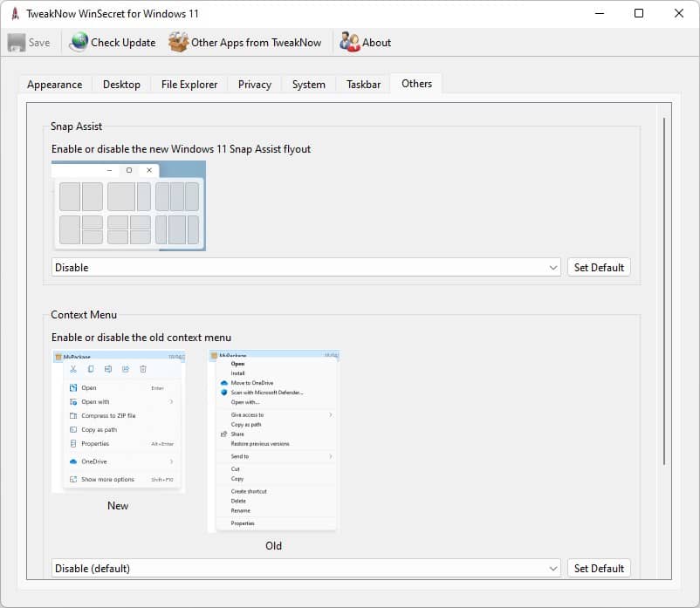This screenshot has height=608, width=700.
Task: Open the File Explorer tab
Action: pyautogui.click(x=189, y=85)
